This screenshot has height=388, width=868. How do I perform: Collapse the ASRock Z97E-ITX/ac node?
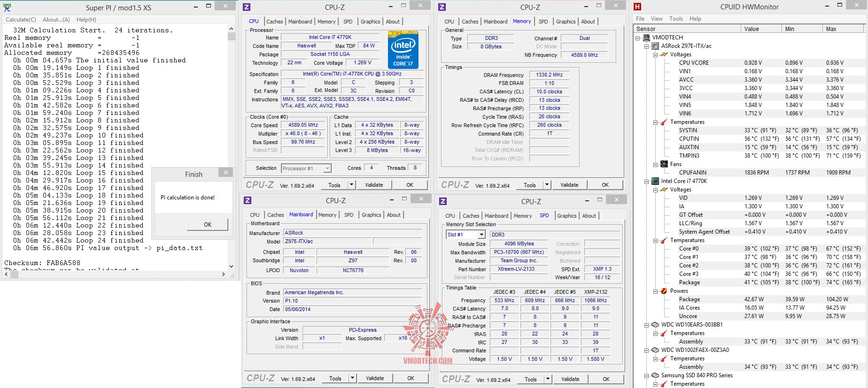tap(647, 46)
